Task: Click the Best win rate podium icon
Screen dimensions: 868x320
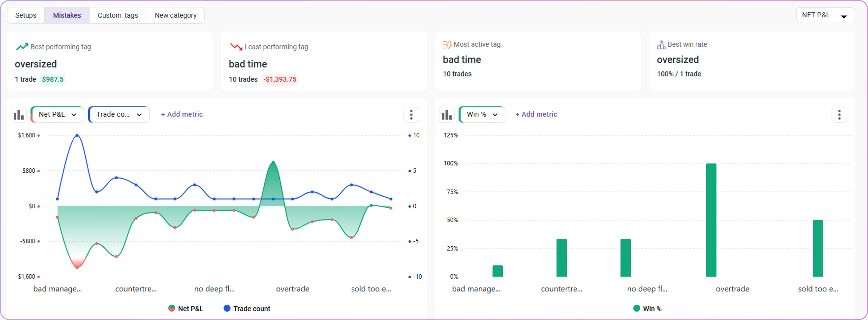Action: (661, 45)
